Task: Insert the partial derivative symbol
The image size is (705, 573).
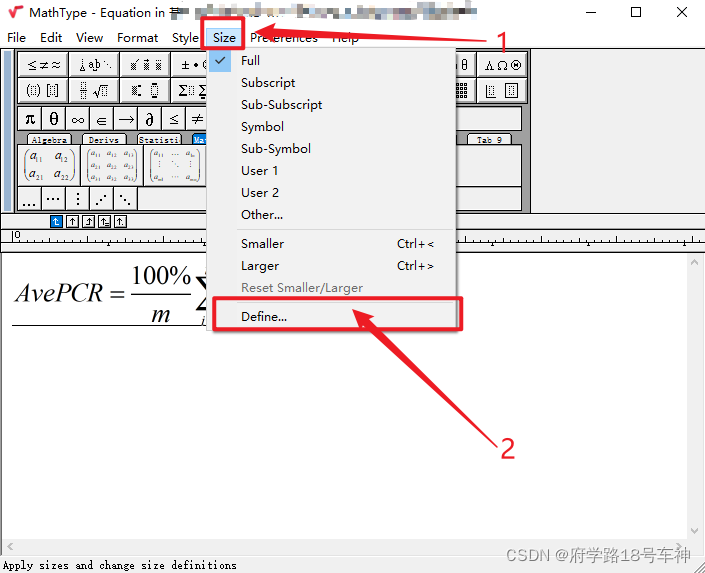Action: 150,119
